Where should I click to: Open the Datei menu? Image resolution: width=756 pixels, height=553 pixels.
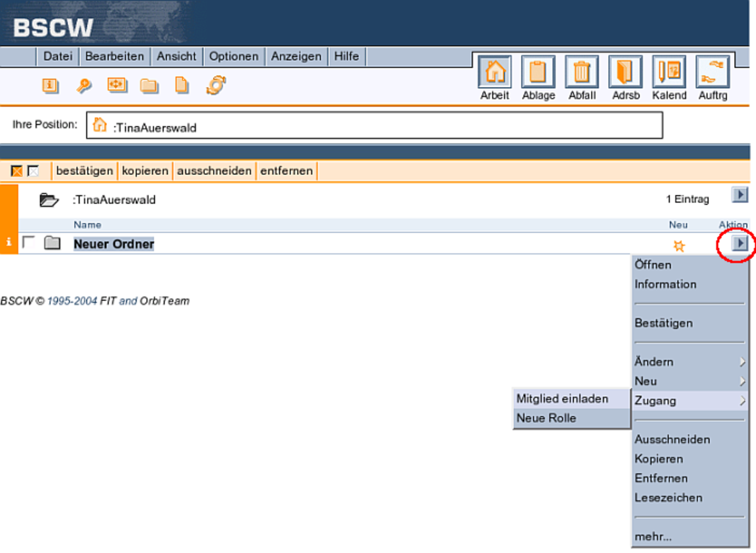coord(58,56)
